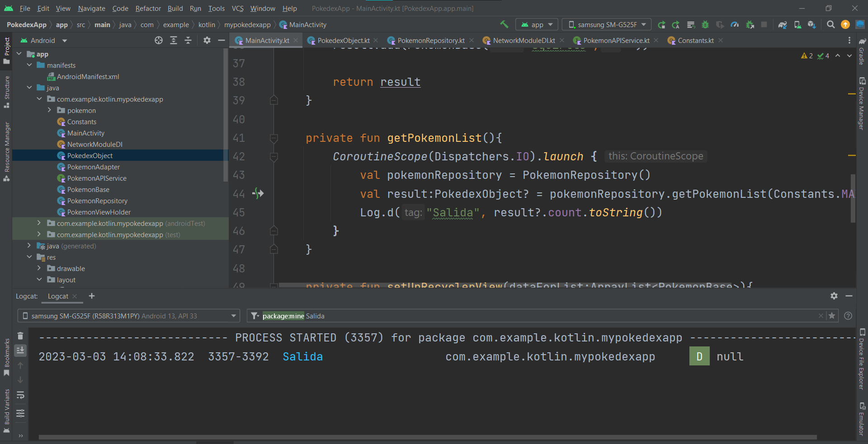Viewport: 868px width, 444px height.
Task: Sync project with Gradle files
Action: [783, 24]
